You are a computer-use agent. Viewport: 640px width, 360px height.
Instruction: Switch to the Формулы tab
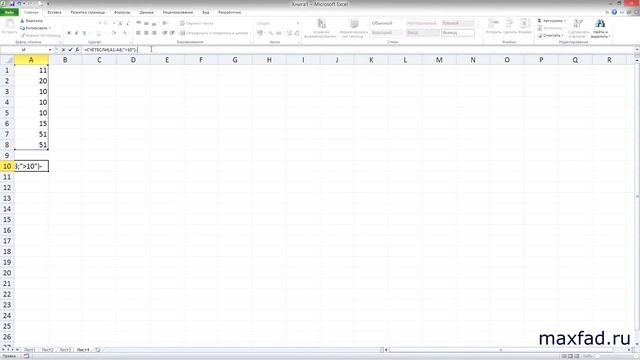[122, 12]
